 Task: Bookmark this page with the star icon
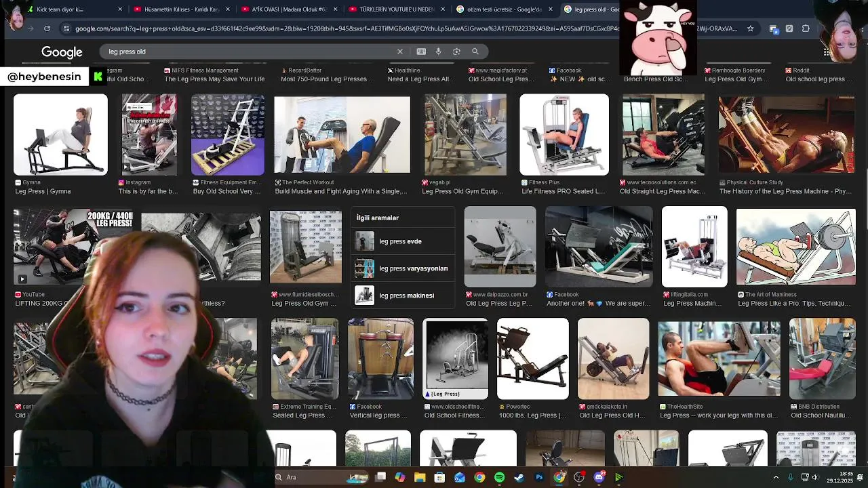pos(750,28)
